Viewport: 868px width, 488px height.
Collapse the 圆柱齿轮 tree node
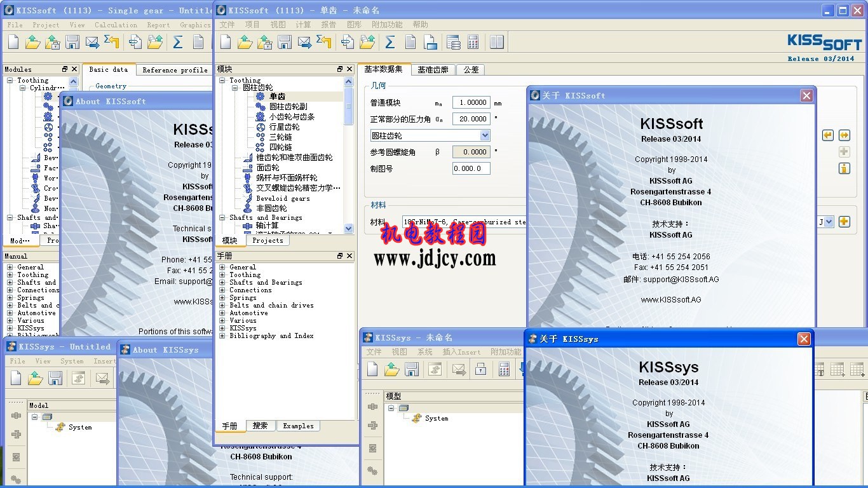[236, 88]
